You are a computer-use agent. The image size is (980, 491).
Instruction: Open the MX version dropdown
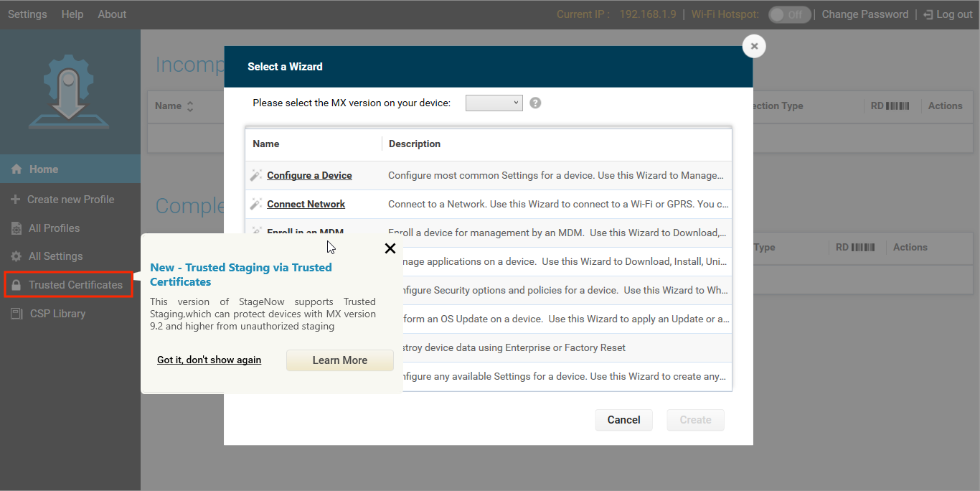(x=494, y=103)
